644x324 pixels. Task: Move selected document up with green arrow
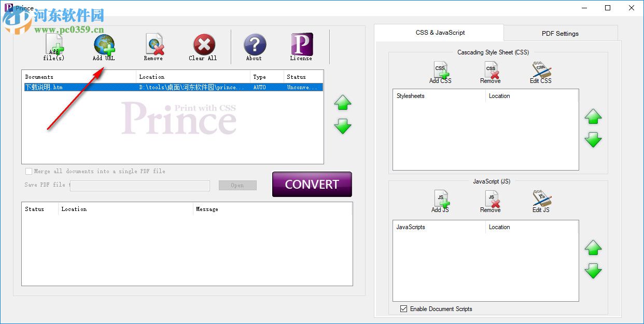click(343, 102)
